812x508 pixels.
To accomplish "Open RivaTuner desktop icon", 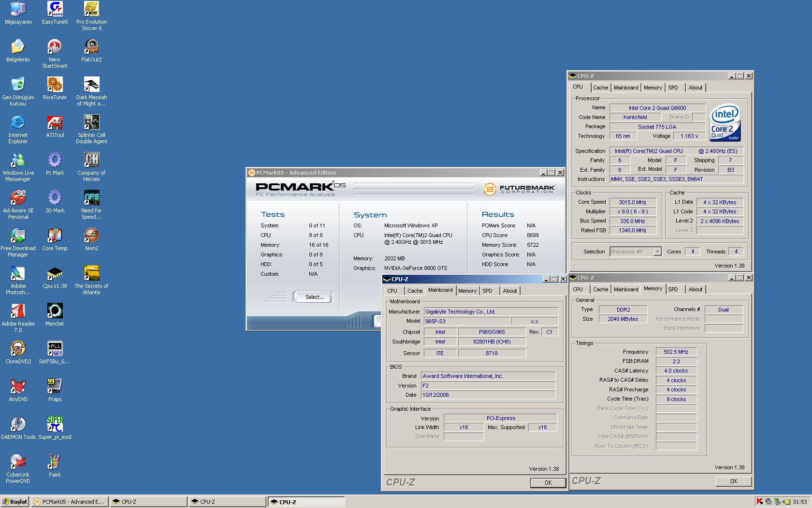I will [x=55, y=89].
